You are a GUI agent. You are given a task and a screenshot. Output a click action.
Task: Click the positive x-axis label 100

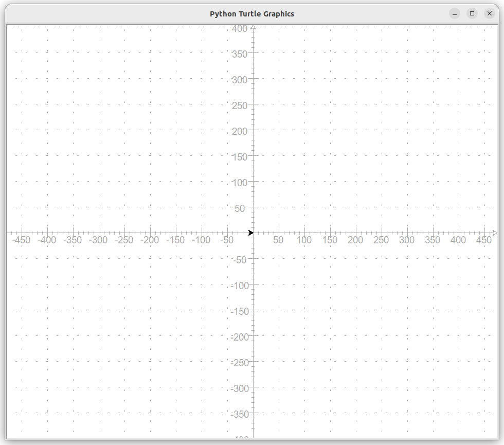[x=304, y=240]
